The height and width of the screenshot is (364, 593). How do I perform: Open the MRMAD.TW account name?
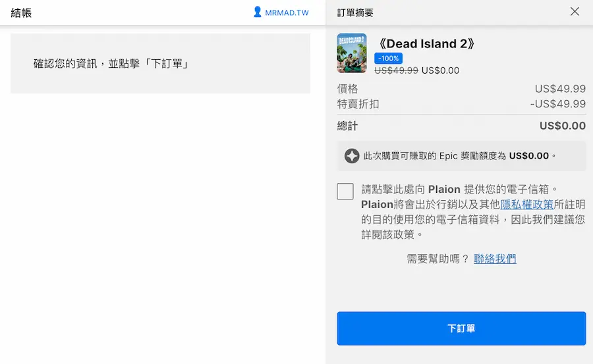pyautogui.click(x=287, y=13)
